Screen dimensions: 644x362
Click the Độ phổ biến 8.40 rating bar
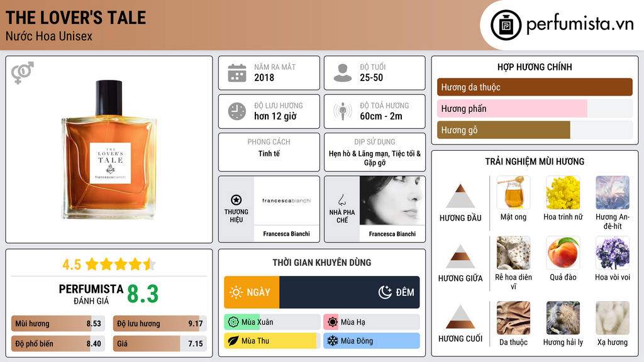point(58,344)
